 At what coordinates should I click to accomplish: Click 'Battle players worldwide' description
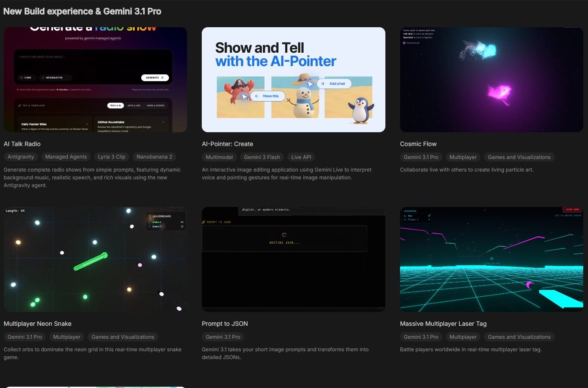(470, 350)
